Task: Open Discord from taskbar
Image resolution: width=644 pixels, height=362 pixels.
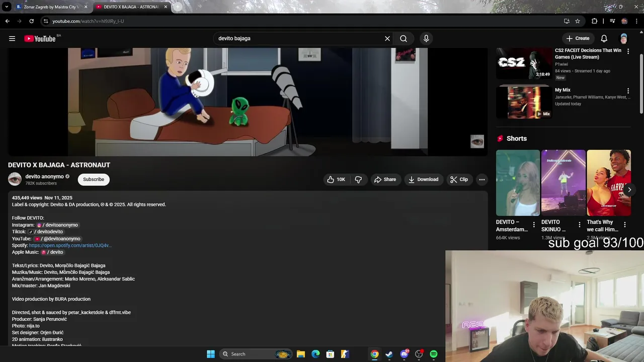Action: [x=404, y=354]
